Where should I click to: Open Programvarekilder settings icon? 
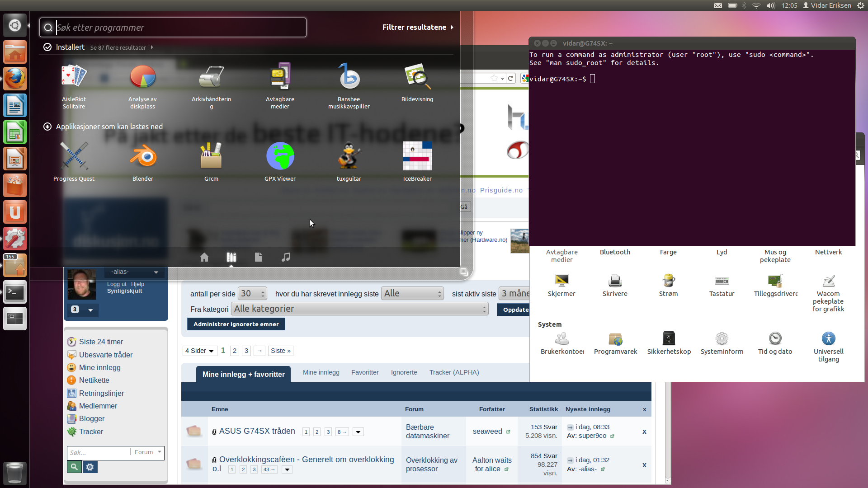(x=615, y=343)
